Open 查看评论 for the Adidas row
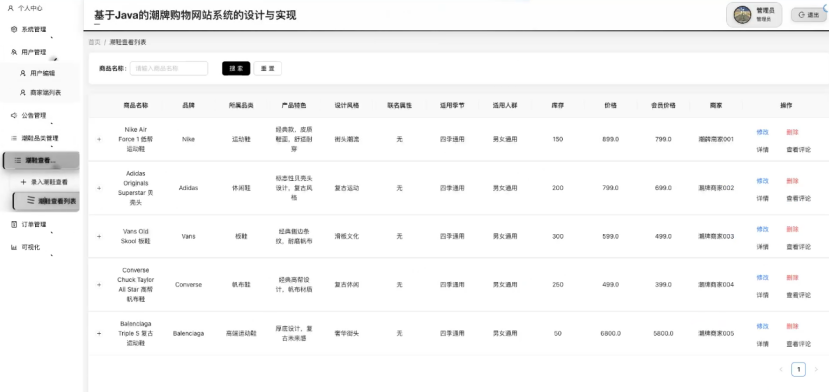 click(798, 198)
